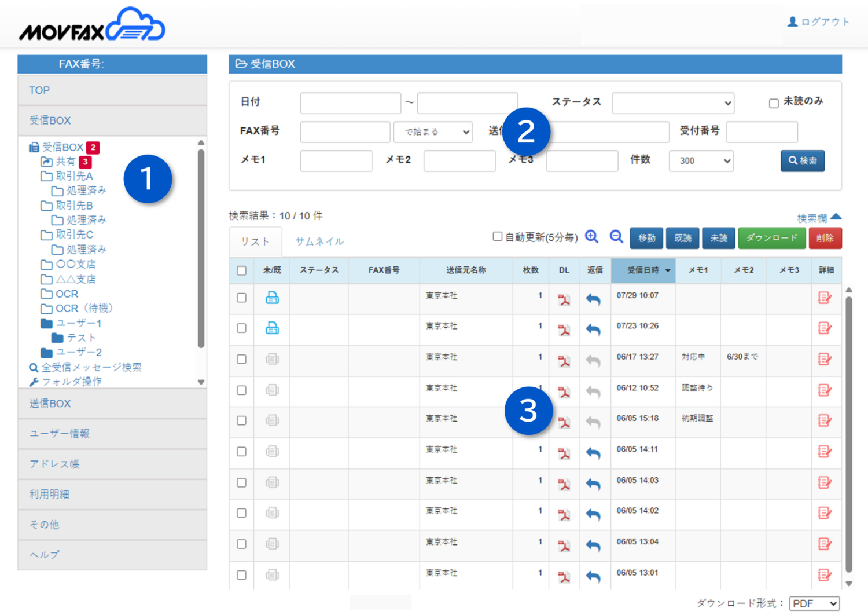This screenshot has width=868, height=615.
Task: Reply to the 06/05 14:03 fax
Action: (593, 484)
